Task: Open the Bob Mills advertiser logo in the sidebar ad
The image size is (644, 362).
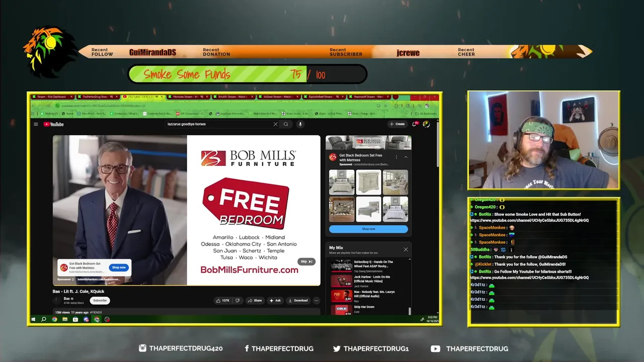Action: coord(333,157)
